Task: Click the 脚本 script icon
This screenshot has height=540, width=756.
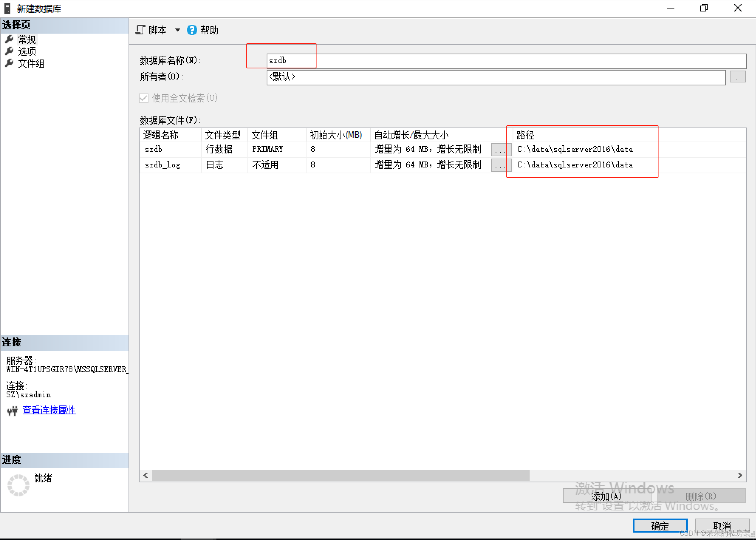Action: [140, 30]
